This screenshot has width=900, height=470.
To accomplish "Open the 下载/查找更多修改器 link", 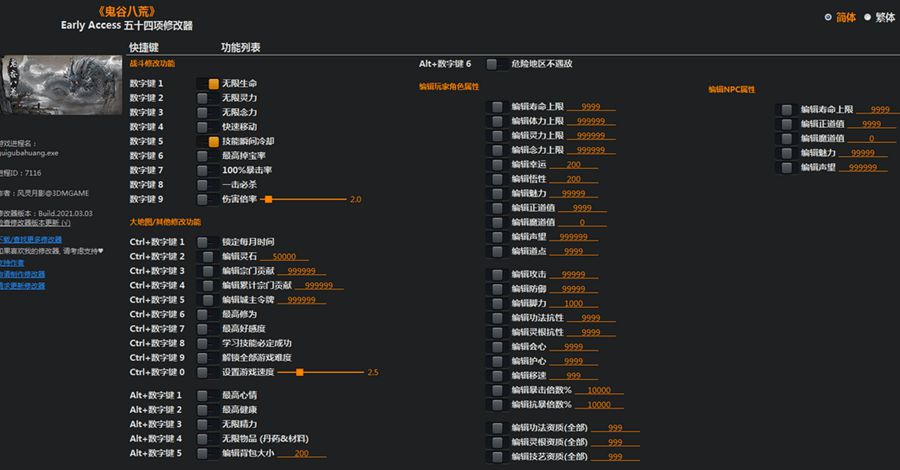I will coord(30,240).
